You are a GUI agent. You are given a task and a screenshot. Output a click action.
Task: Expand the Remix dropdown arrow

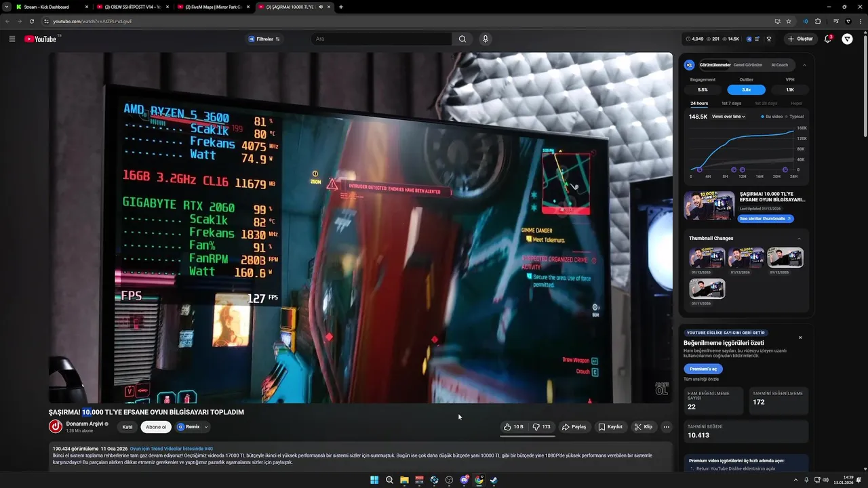[x=206, y=427]
